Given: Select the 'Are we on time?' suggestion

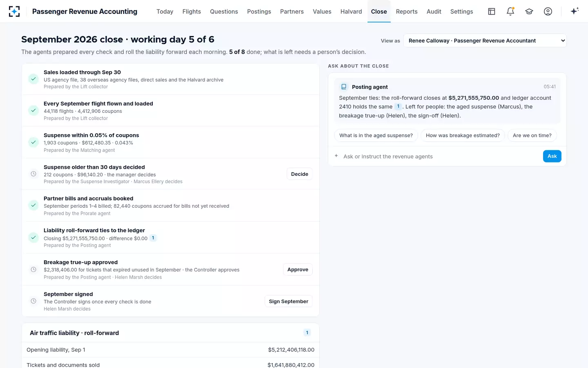Looking at the screenshot, I should pos(532,135).
